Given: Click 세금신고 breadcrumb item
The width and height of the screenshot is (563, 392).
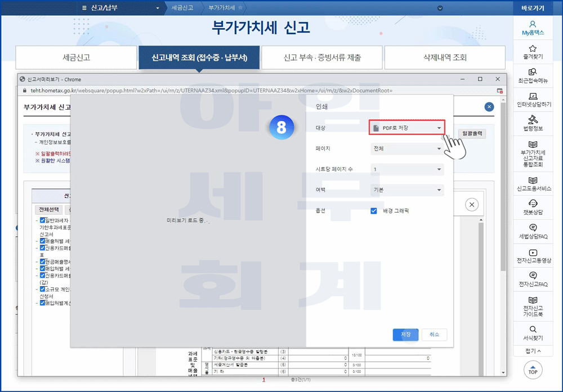Looking at the screenshot, I should 182,7.
